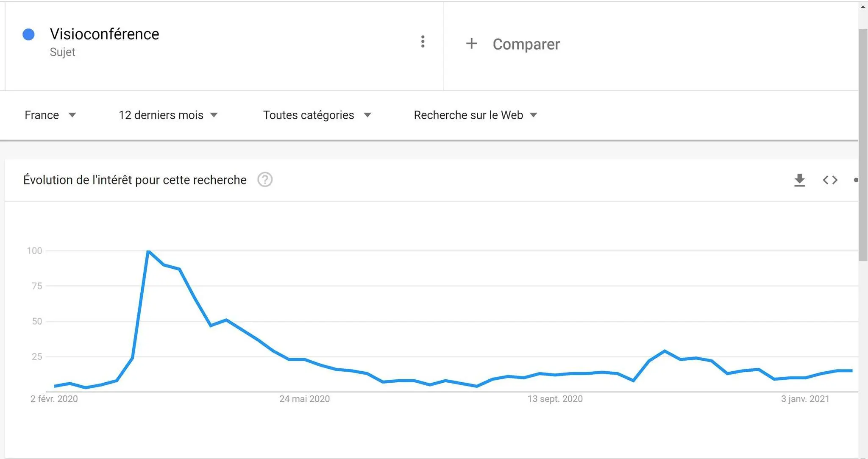Download the interest chart as CSV
The height and width of the screenshot is (459, 868).
799,180
